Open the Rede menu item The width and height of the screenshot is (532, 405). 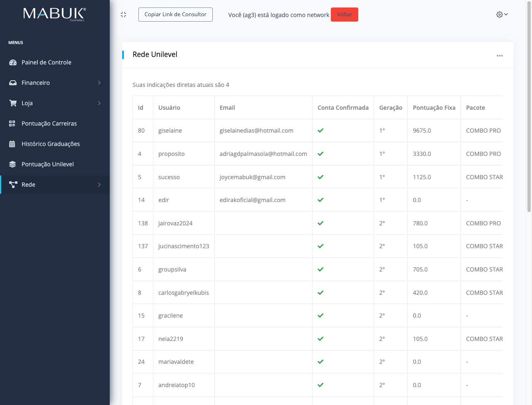[x=28, y=185]
